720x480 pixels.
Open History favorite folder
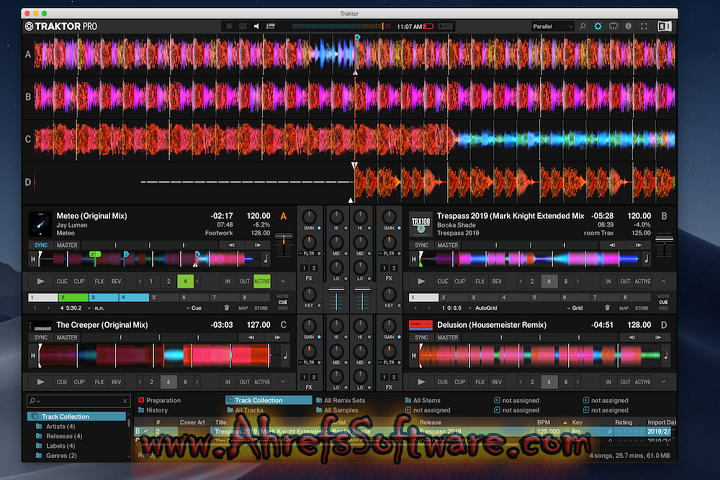(x=153, y=410)
